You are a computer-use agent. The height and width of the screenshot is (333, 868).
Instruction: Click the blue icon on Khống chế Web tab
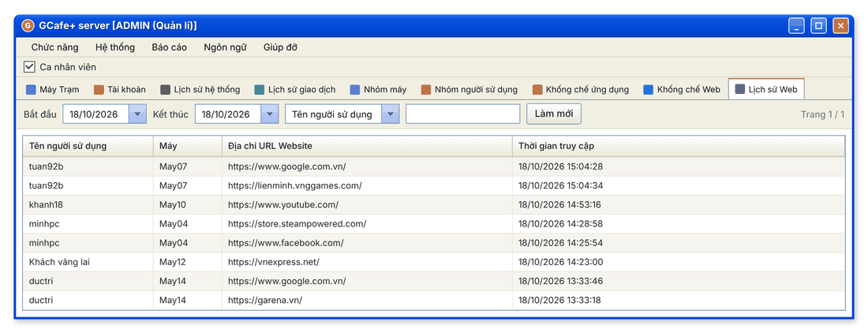coord(648,90)
